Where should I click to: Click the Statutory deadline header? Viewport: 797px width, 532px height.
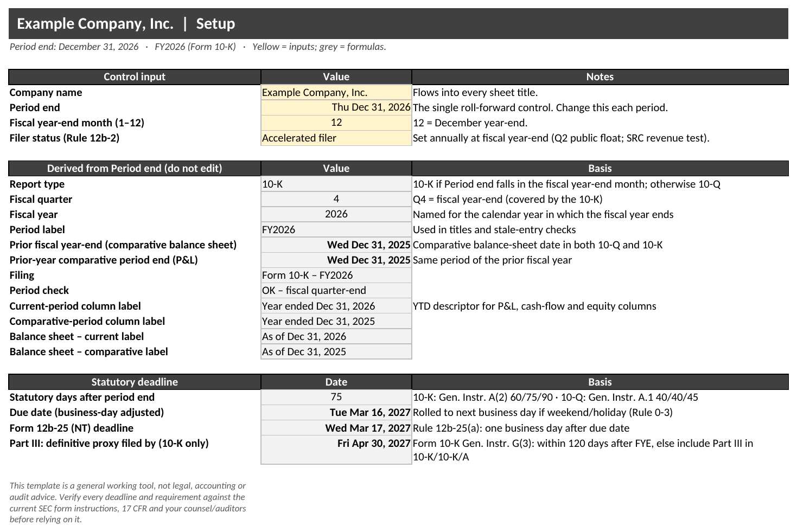[135, 382]
